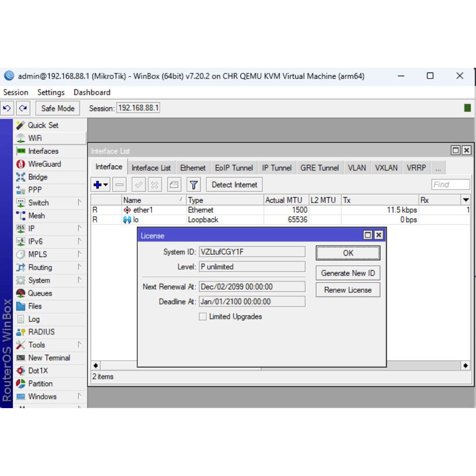Open the Session menu
The image size is (476, 476).
tap(15, 92)
